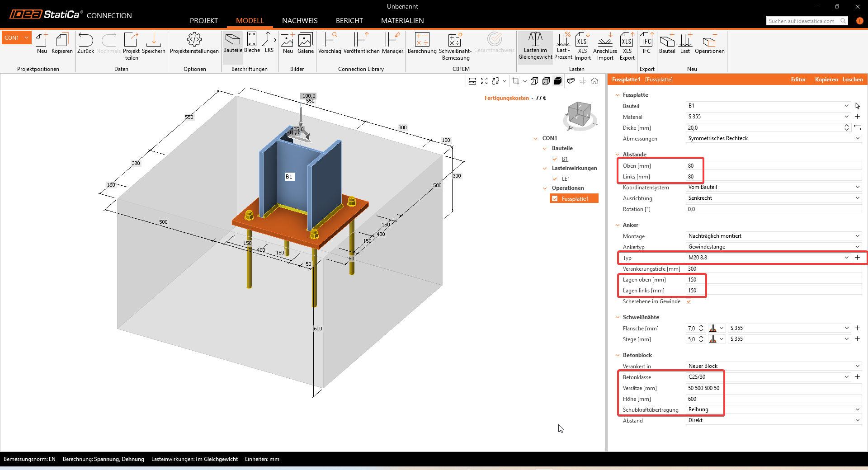Click the Löschen button
This screenshot has height=470, width=868.
(x=852, y=80)
